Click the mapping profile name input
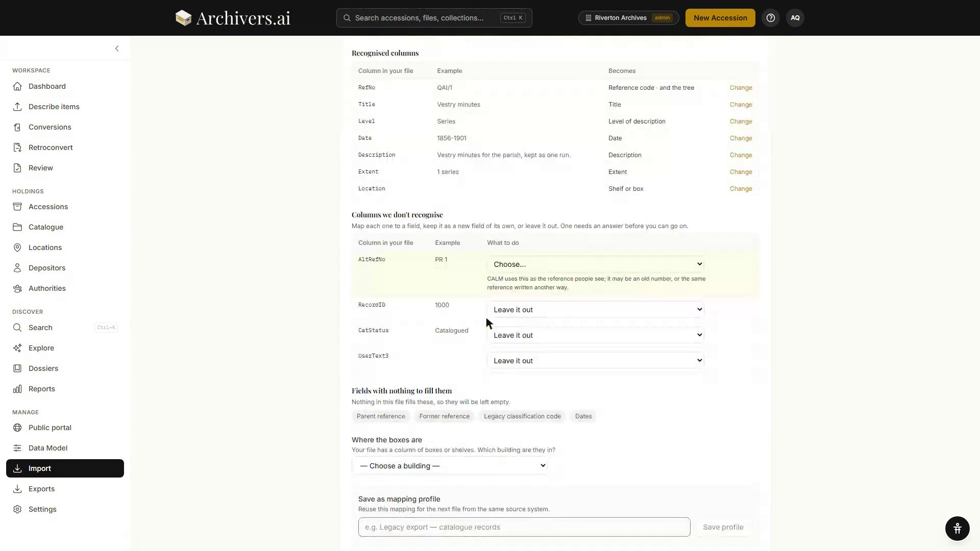This screenshot has width=980, height=551. pyautogui.click(x=524, y=527)
